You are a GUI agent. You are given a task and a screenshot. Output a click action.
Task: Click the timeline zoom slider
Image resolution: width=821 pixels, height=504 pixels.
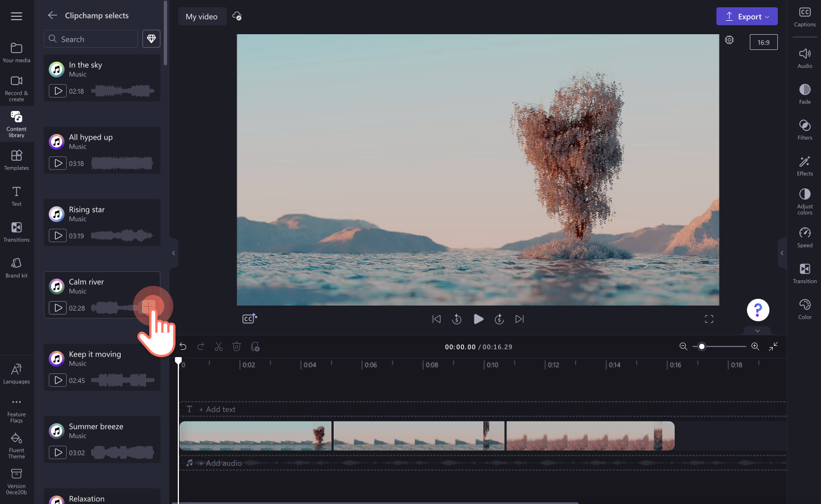(719, 346)
